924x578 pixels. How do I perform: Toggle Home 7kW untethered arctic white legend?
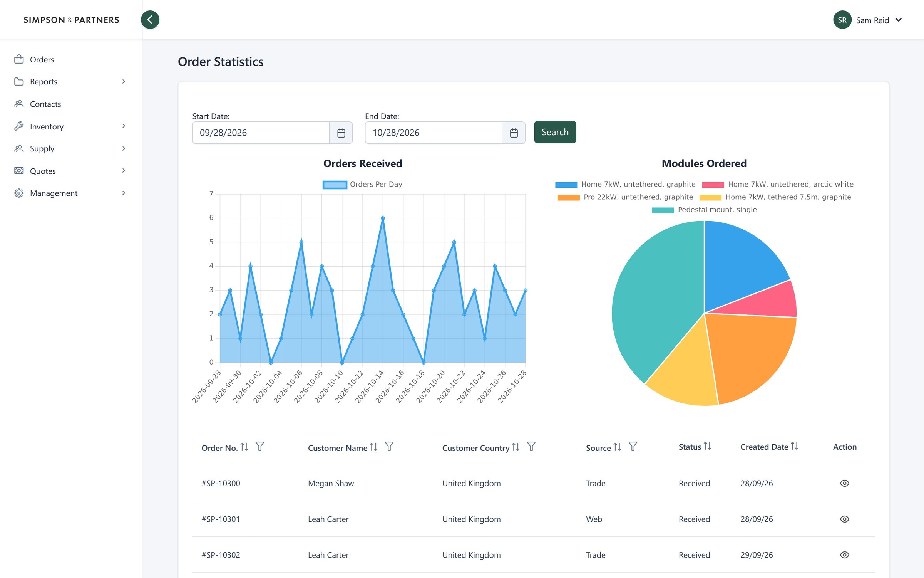778,185
